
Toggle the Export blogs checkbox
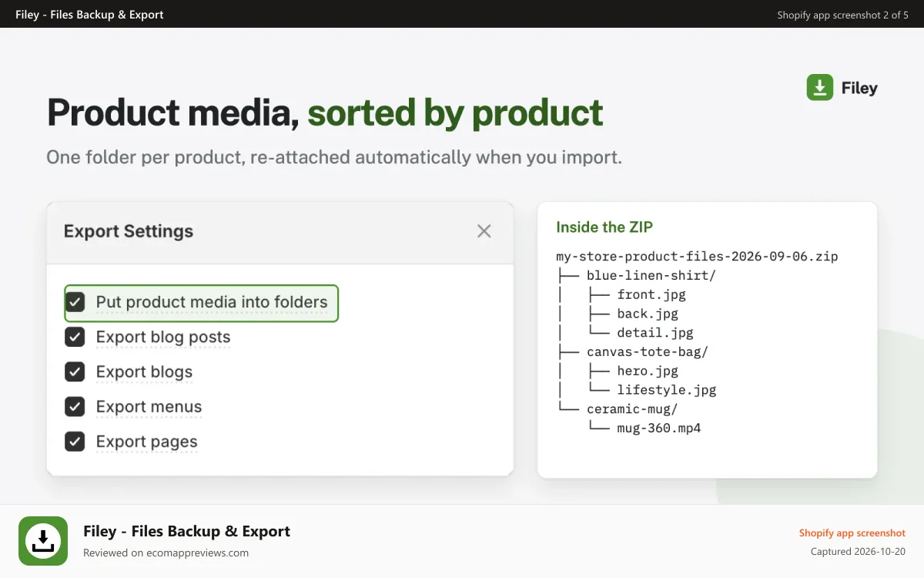click(x=75, y=371)
